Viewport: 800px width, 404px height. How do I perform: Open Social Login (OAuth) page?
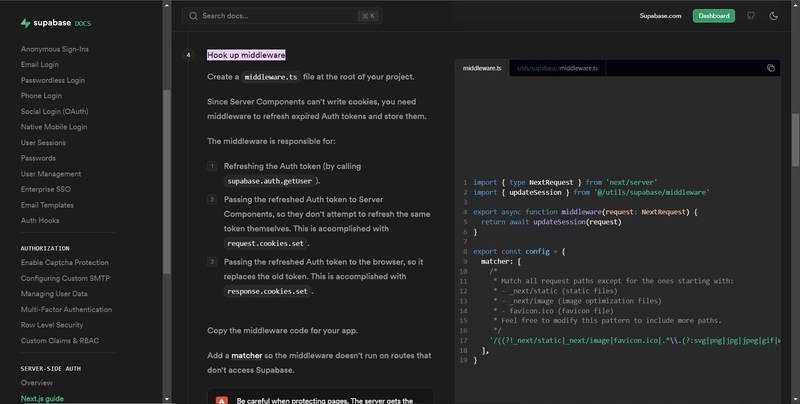click(x=54, y=111)
